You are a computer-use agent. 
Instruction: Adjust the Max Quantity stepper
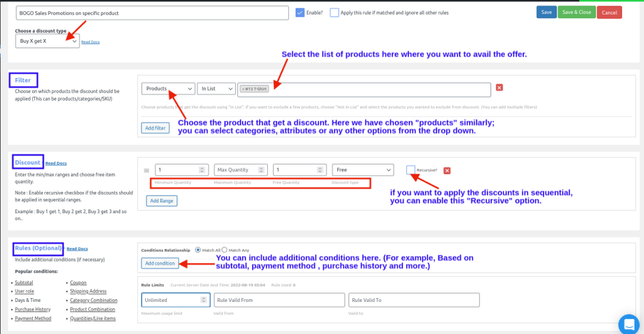(x=261, y=170)
